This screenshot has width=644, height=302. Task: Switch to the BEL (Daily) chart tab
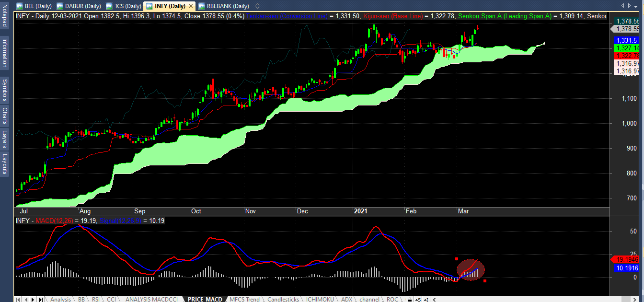[x=34, y=6]
